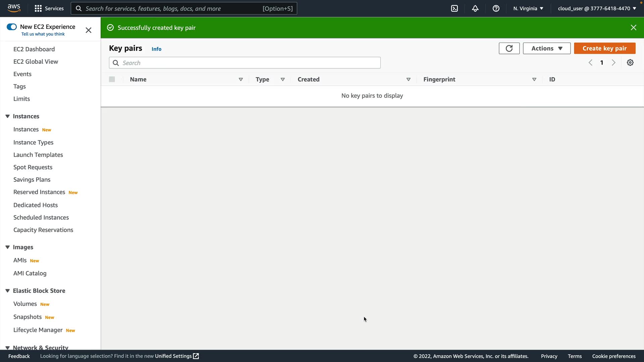Open the notifications bell icon
The height and width of the screenshot is (362, 644).
tap(475, 8)
